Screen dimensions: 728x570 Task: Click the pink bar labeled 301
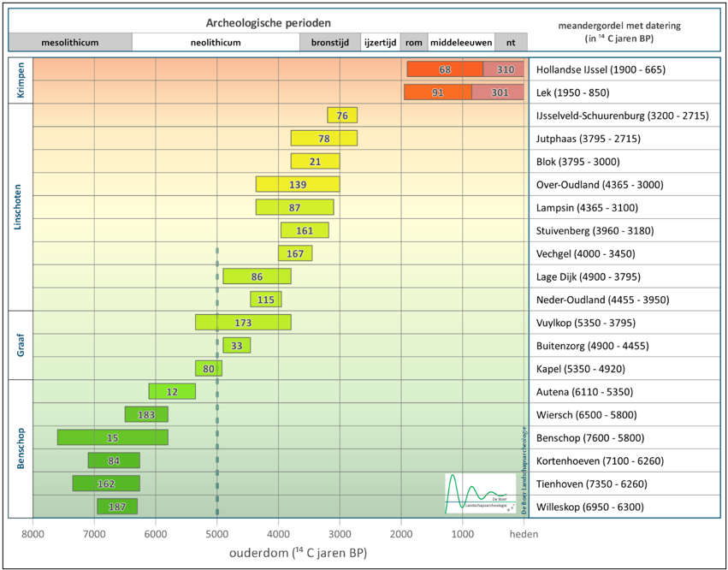(499, 92)
